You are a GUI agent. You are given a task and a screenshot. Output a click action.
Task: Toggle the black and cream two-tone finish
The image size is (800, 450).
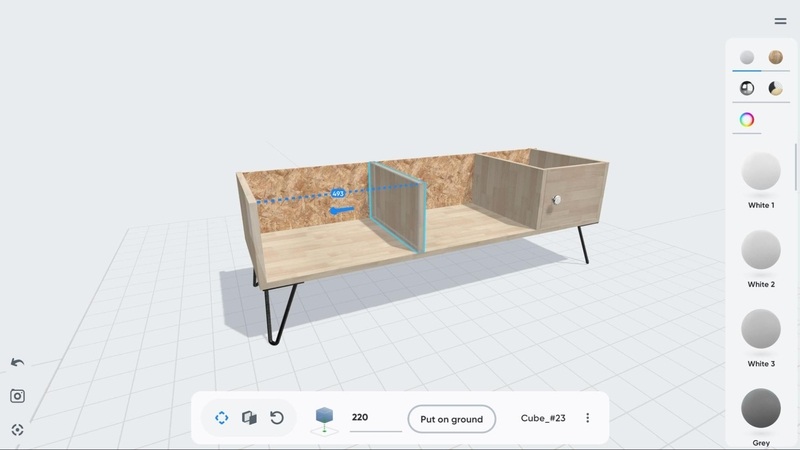(775, 89)
